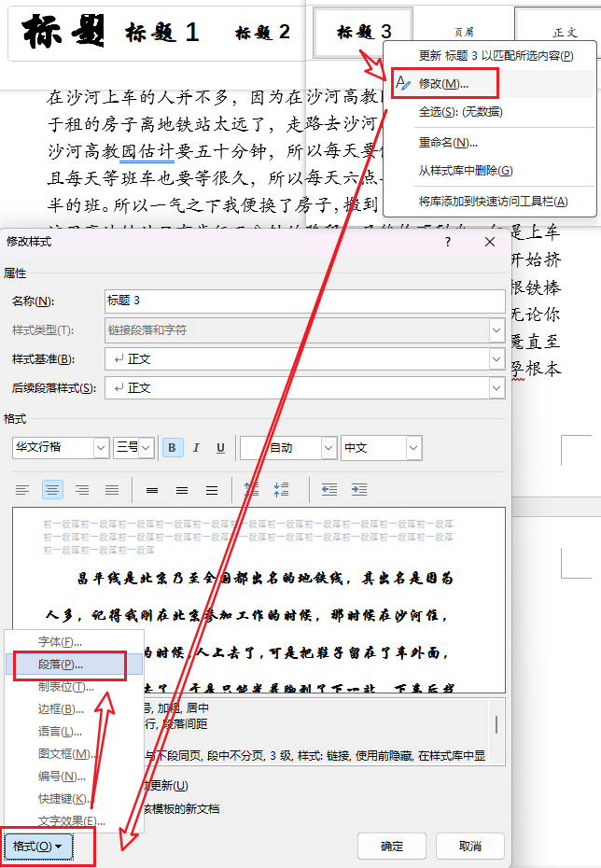The height and width of the screenshot is (868, 601).
Task: Toggle italic formatting button
Action: [196, 448]
